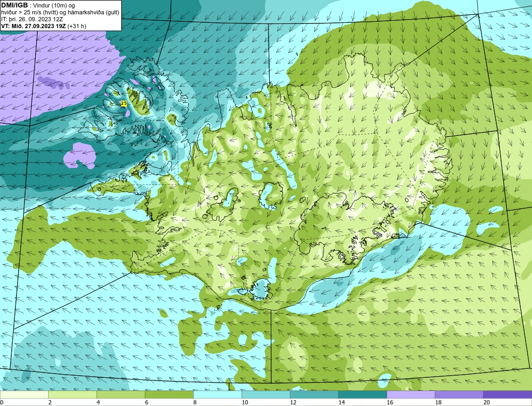Click the yellow 25 gust marker
The image size is (532, 406).
124,103
